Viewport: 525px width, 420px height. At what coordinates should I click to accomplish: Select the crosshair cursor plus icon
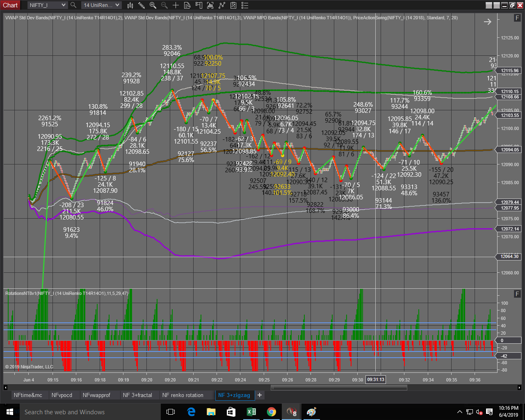(x=176, y=5)
